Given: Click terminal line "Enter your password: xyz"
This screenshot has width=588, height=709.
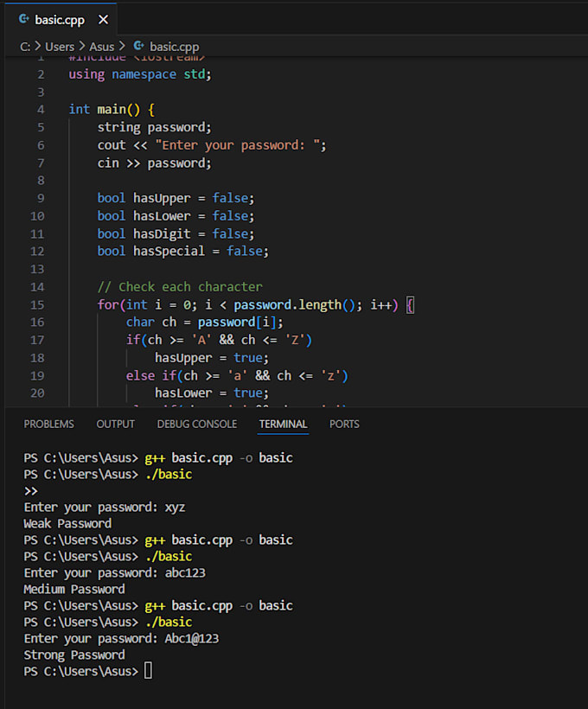Looking at the screenshot, I should point(105,508).
